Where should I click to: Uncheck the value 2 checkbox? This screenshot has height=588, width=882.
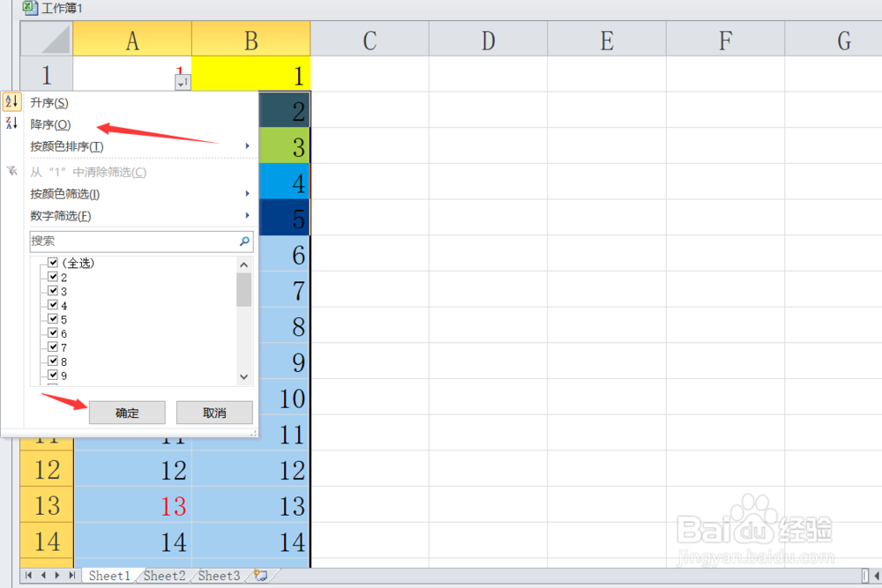(53, 277)
